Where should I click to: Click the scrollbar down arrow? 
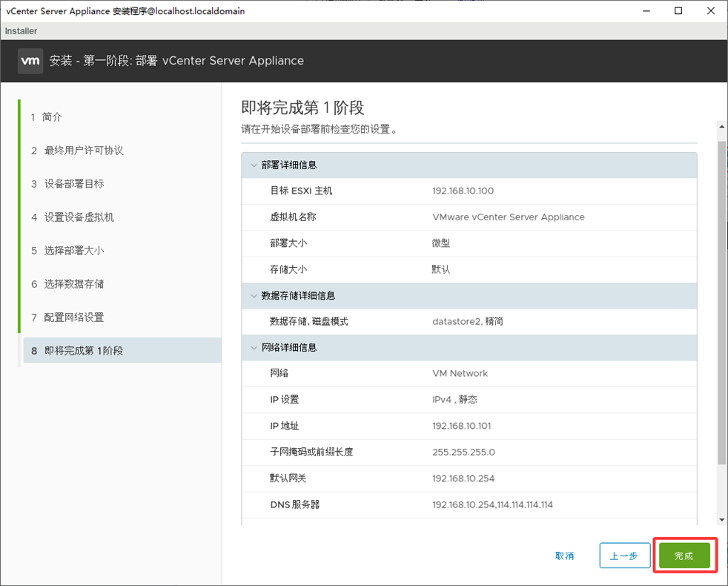click(x=722, y=520)
